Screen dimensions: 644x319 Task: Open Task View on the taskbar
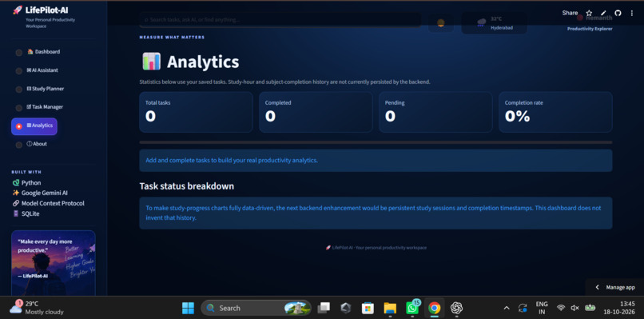coord(324,308)
